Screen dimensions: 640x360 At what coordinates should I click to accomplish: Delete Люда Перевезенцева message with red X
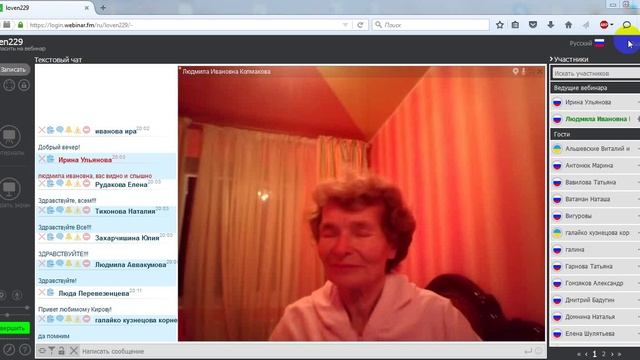click(x=42, y=292)
